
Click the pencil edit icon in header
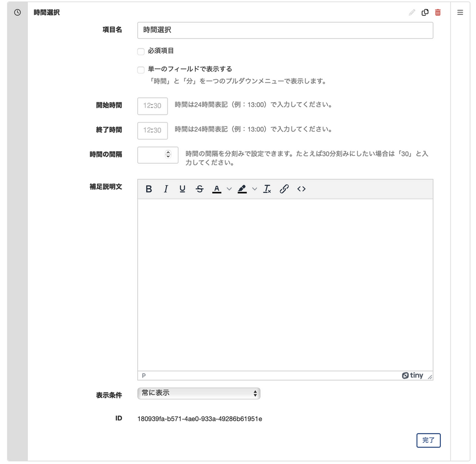412,12
